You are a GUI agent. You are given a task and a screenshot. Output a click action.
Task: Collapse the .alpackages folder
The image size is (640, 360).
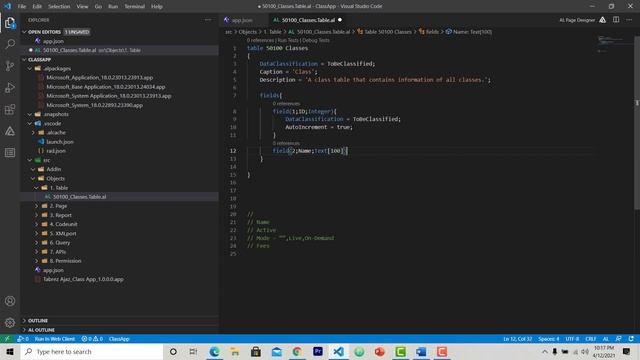(x=30, y=69)
